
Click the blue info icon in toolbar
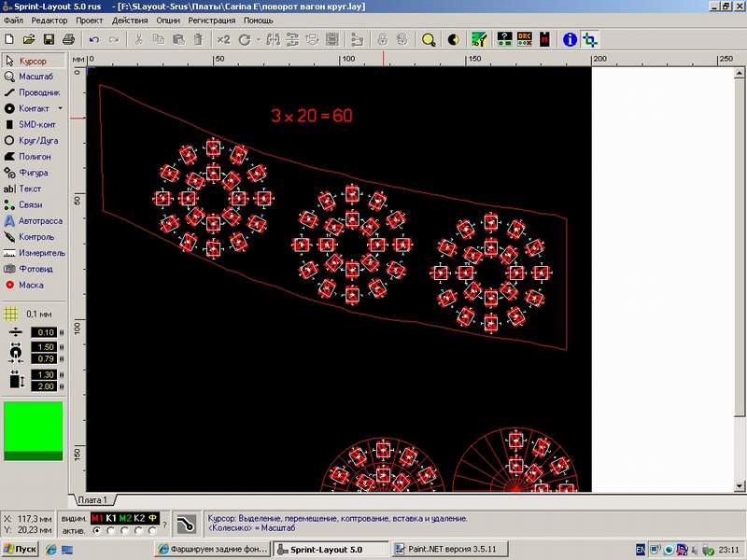pyautogui.click(x=569, y=39)
